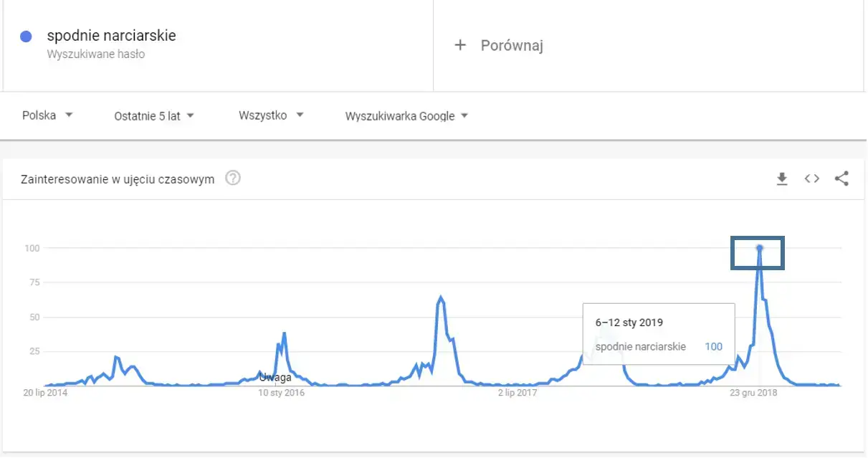Image resolution: width=868 pixels, height=458 pixels.
Task: Expand the Ostatnie 5 lat time dropdown
Action: [153, 115]
